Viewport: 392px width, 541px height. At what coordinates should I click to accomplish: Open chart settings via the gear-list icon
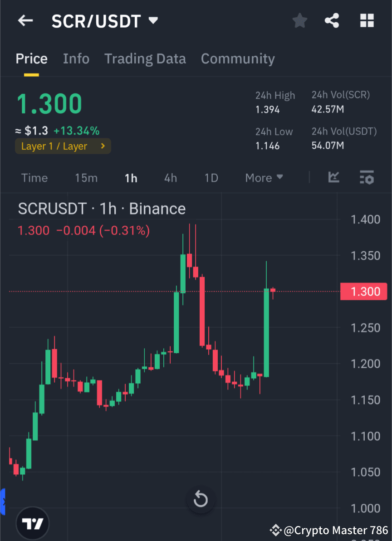point(367,178)
